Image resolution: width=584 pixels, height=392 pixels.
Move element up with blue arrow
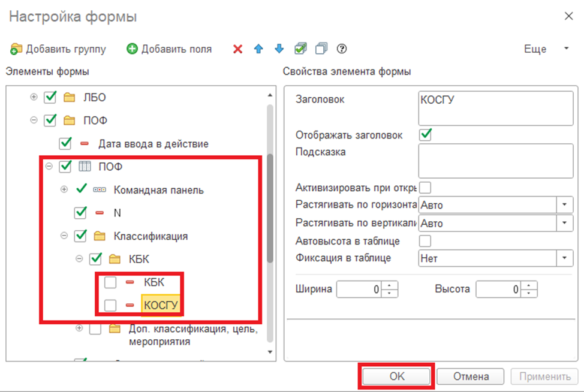[x=258, y=49]
